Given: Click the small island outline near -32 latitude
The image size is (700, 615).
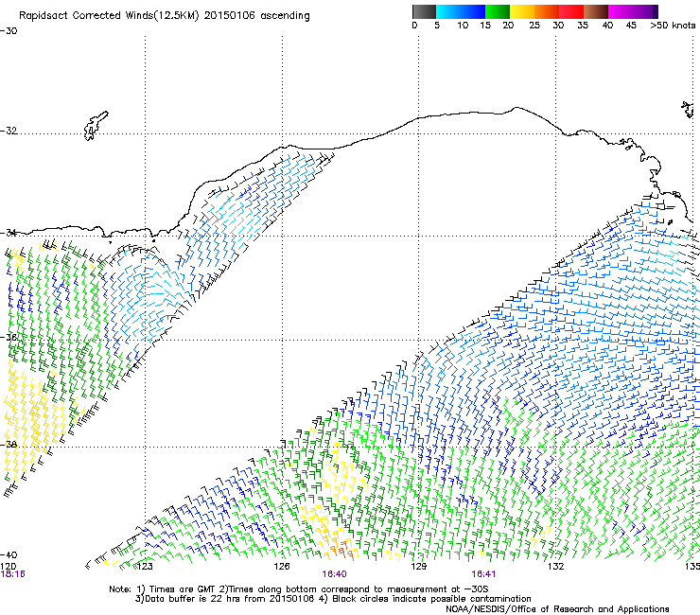Looking at the screenshot, I should click(96, 126).
